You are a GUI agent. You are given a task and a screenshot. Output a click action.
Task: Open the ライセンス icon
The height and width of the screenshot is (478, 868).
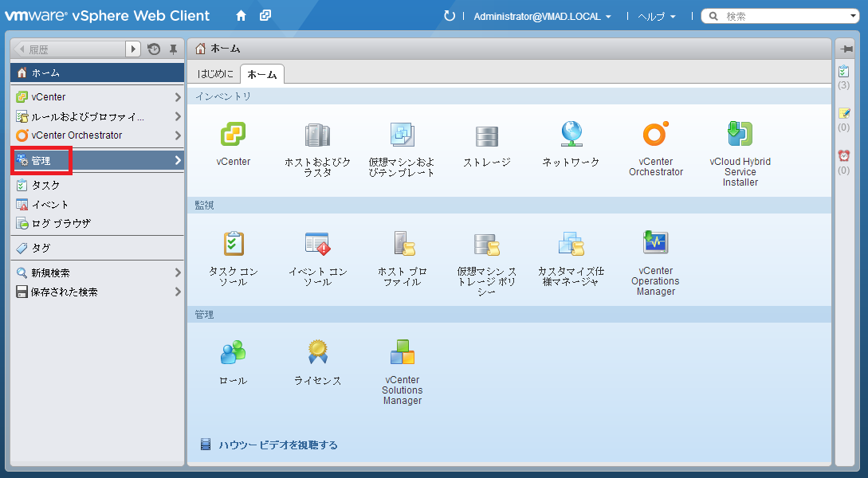317,352
